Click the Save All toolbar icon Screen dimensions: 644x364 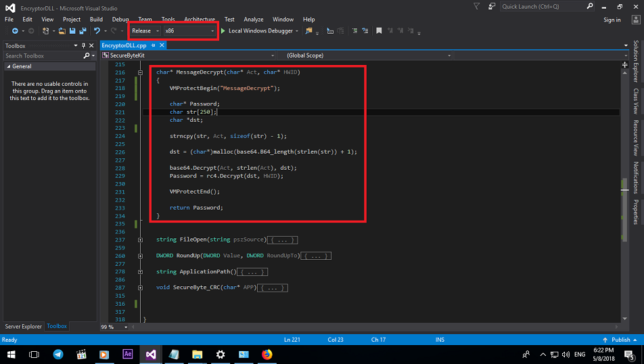83,31
